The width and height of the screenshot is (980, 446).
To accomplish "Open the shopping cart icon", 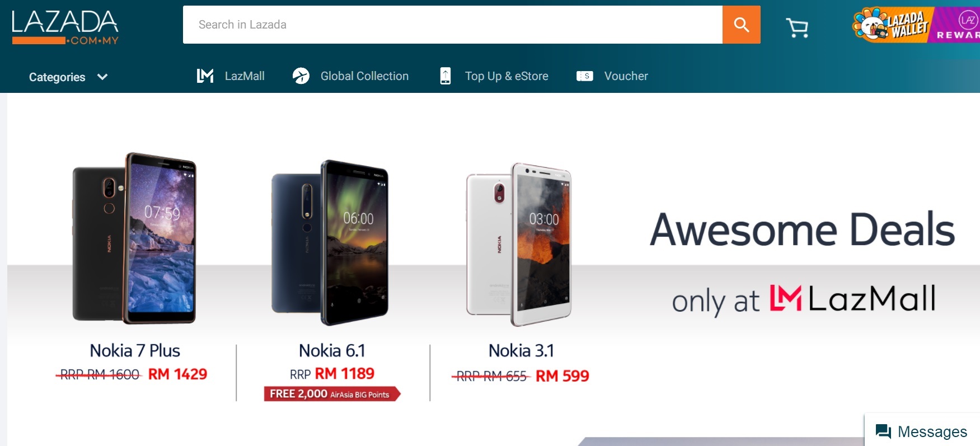I will (797, 27).
